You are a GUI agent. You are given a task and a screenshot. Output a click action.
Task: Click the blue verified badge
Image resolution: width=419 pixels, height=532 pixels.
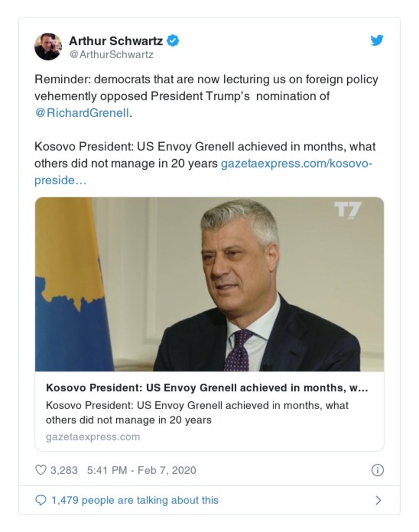tap(173, 40)
